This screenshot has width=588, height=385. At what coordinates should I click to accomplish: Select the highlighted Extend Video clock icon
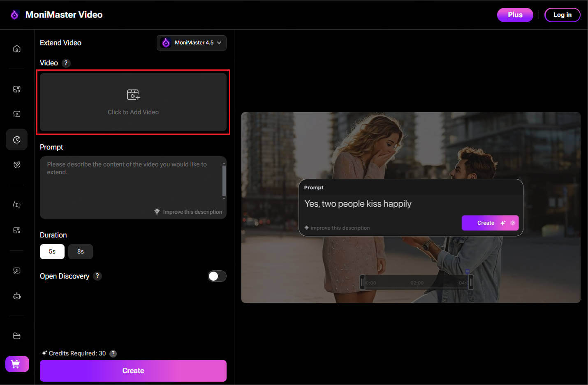16,139
